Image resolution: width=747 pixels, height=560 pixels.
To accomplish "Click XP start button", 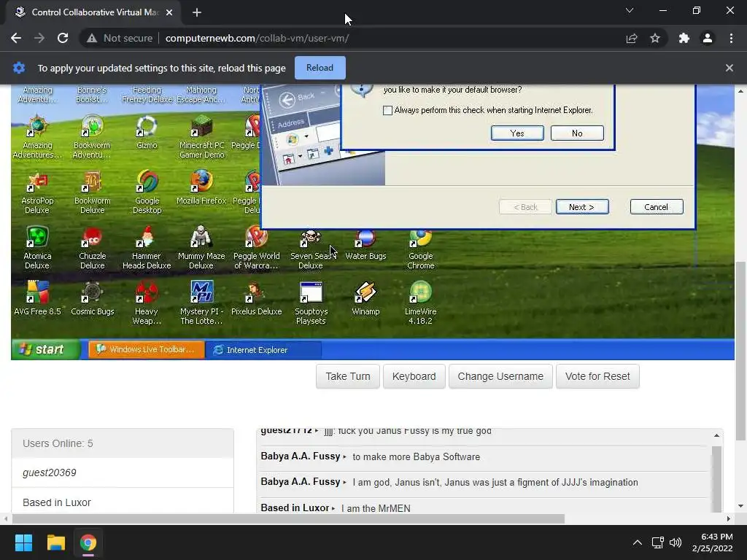I will click(x=44, y=349).
